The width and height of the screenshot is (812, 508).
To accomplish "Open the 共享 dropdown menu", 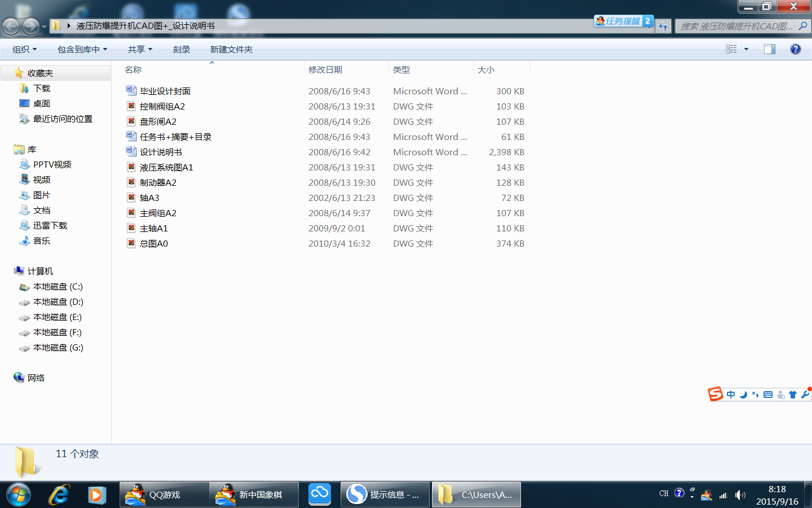I will pyautogui.click(x=140, y=49).
